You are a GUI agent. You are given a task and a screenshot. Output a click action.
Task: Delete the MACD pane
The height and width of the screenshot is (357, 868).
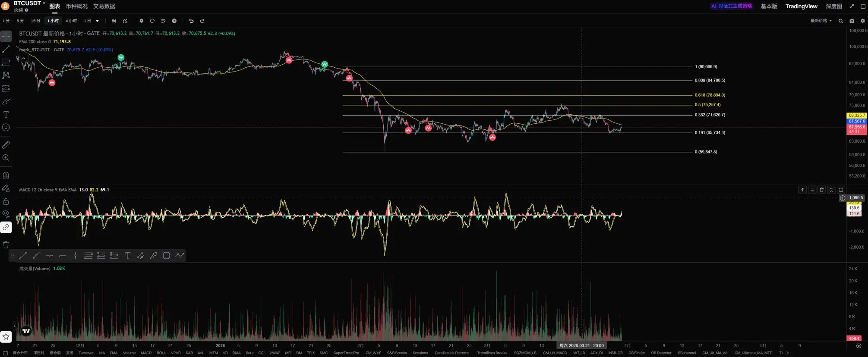tap(822, 190)
